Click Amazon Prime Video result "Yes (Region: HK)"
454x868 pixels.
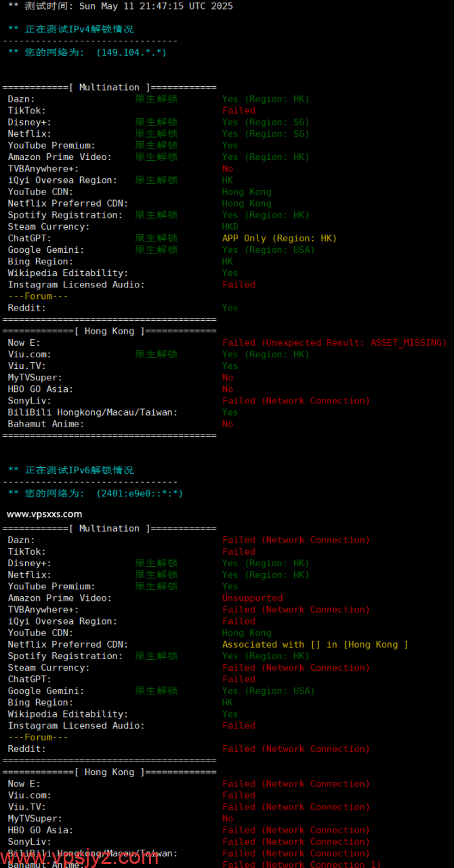tap(266, 157)
